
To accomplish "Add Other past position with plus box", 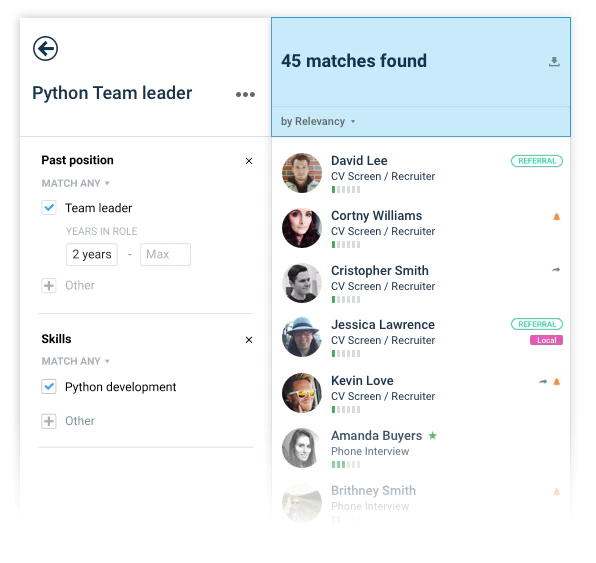I will [49, 285].
